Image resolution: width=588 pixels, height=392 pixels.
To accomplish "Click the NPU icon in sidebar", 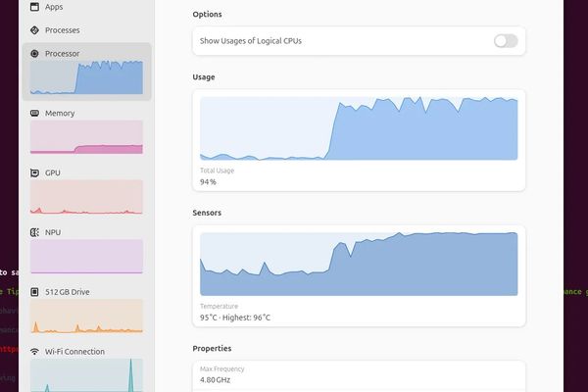I will pos(34,232).
